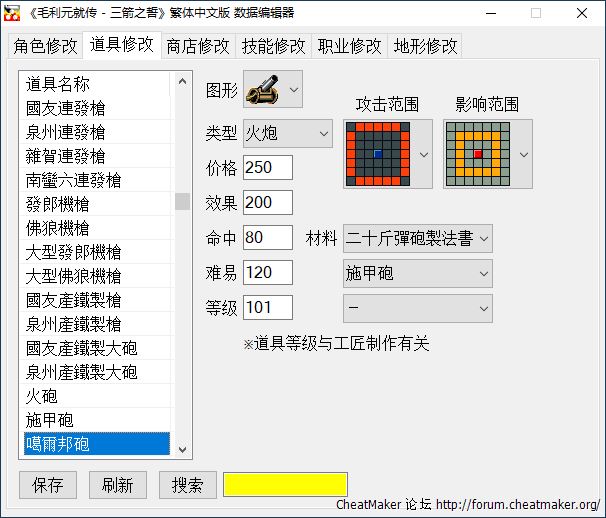Expand the attack range dropdown arrow

(x=423, y=154)
